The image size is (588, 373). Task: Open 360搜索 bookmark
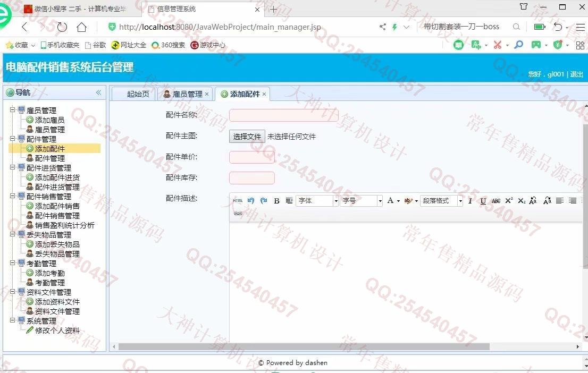168,45
